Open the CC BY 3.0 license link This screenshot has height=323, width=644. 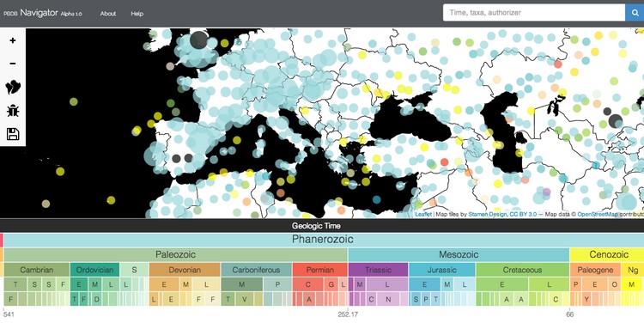coord(523,214)
